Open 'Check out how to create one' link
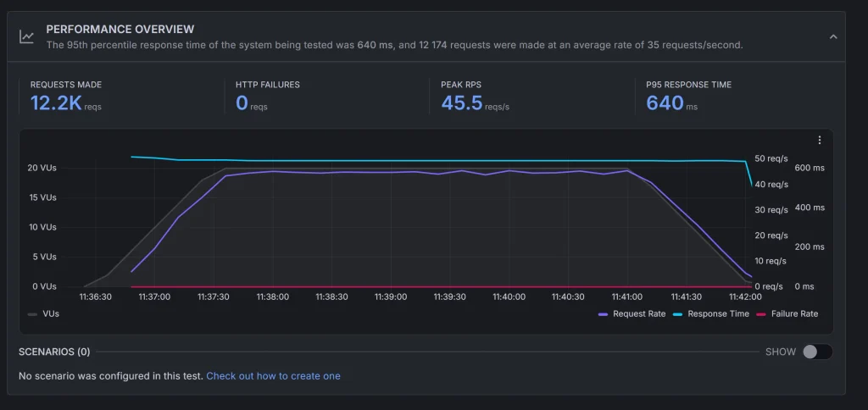Screen dimensions: 868x410 [274, 376]
